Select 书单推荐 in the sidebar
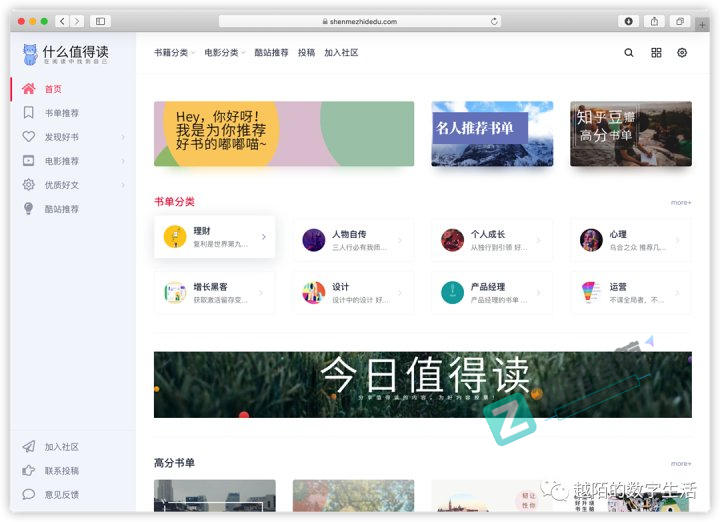This screenshot has width=720, height=522. (x=62, y=113)
